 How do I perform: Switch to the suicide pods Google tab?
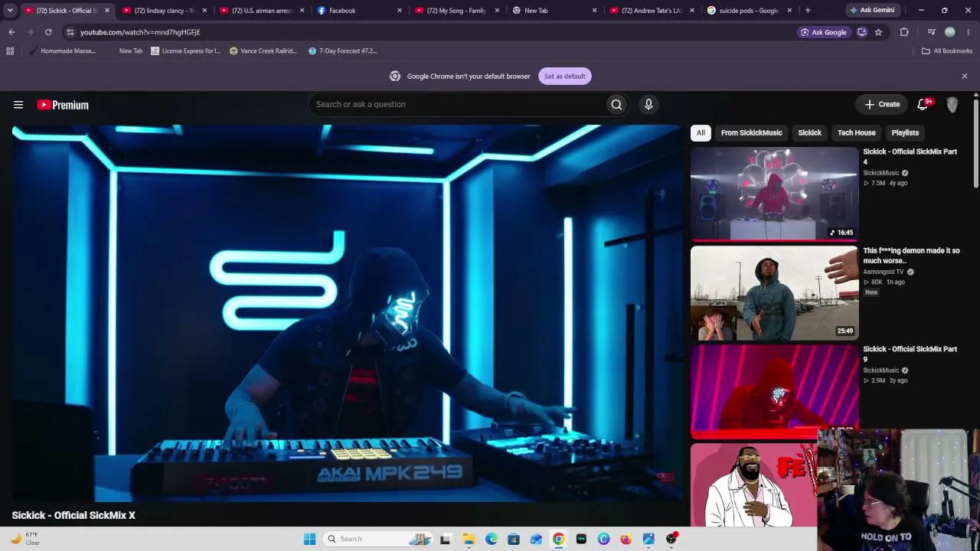[x=750, y=11]
